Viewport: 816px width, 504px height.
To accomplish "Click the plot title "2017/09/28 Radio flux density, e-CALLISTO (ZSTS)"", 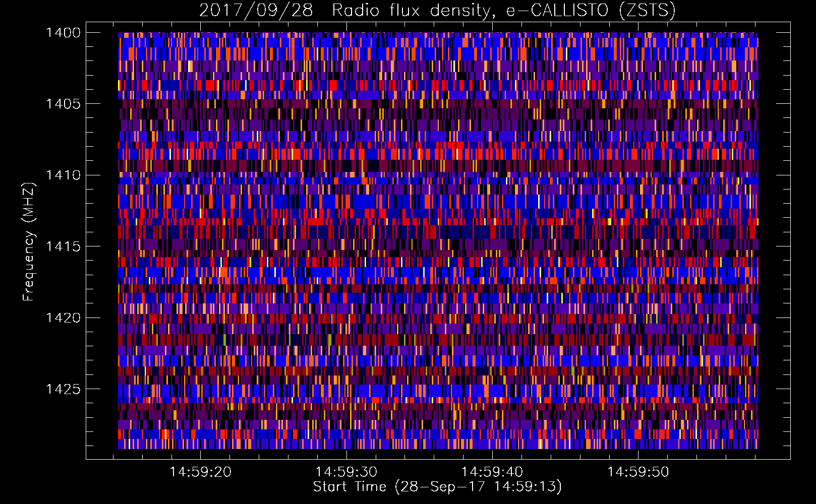I will (437, 10).
